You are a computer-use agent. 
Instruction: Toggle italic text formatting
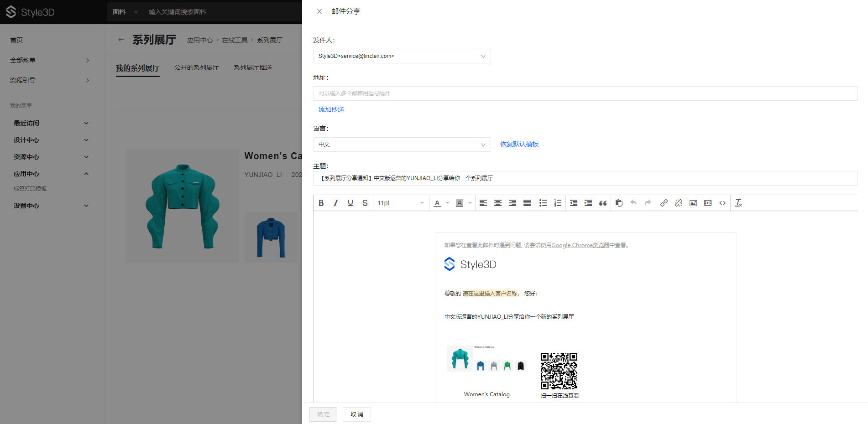click(336, 203)
